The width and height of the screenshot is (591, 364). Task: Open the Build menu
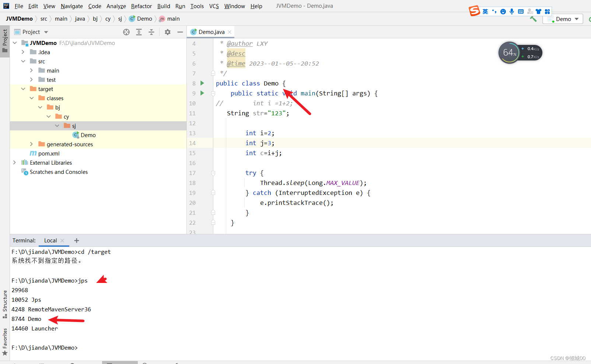(x=164, y=6)
